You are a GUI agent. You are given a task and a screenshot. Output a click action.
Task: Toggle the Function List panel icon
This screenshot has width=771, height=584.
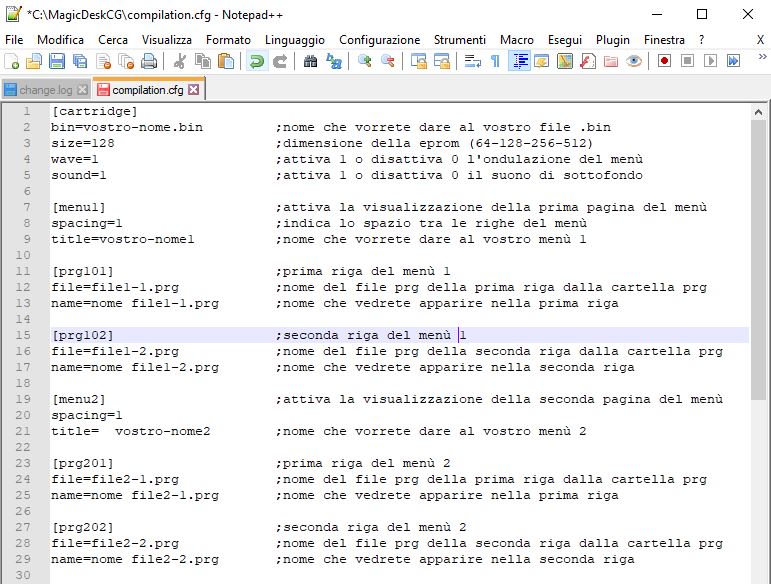tap(588, 61)
